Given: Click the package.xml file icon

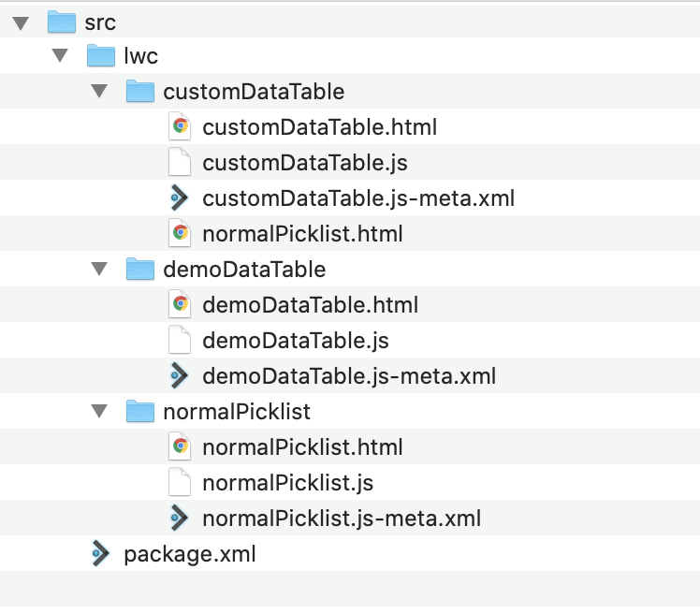Looking at the screenshot, I should 100,554.
